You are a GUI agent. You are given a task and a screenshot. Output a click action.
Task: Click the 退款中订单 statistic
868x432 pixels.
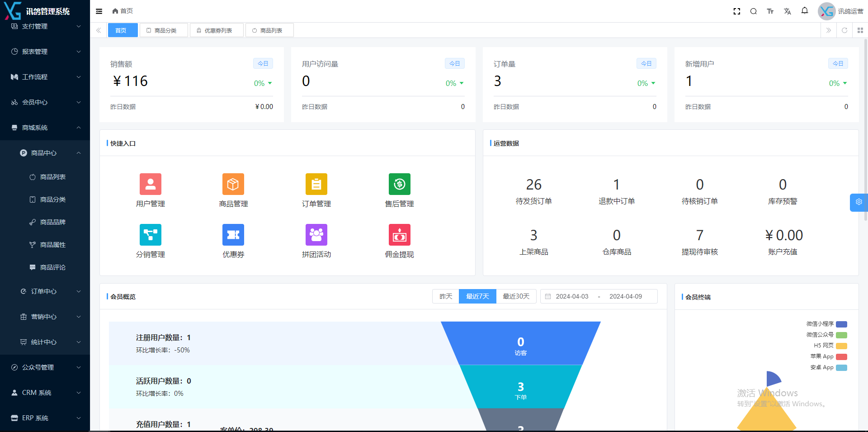[617, 192]
